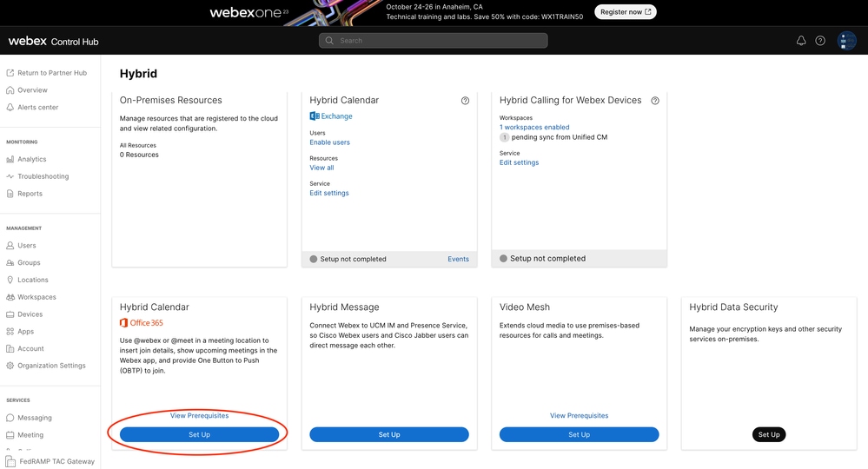Set Up Video Mesh service
Viewport: 868px width, 469px height.
pos(579,434)
